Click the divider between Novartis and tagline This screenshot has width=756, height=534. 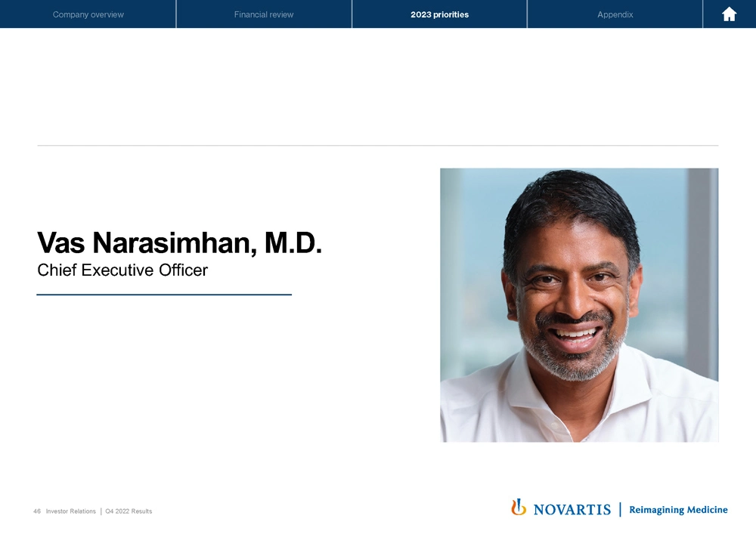click(x=620, y=510)
